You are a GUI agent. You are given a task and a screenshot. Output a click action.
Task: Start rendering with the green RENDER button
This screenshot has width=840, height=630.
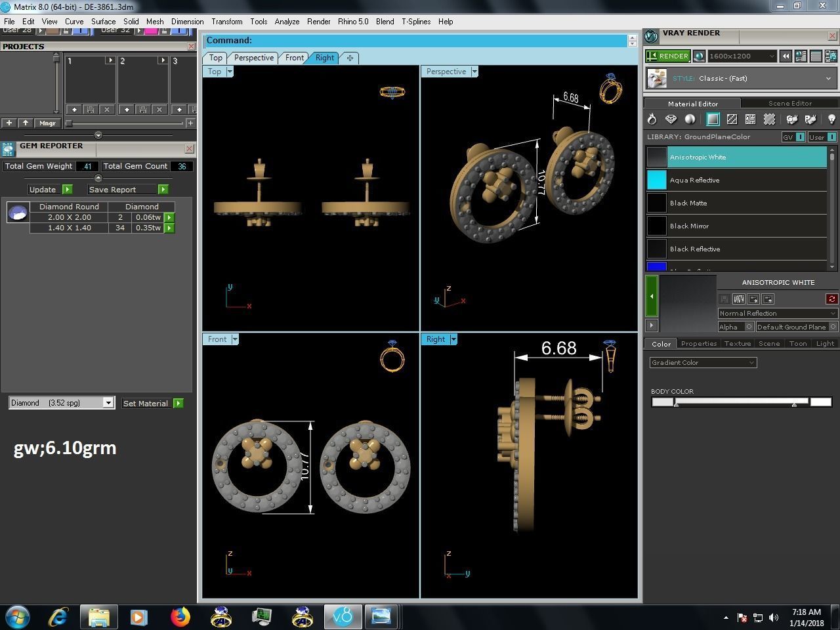point(667,56)
